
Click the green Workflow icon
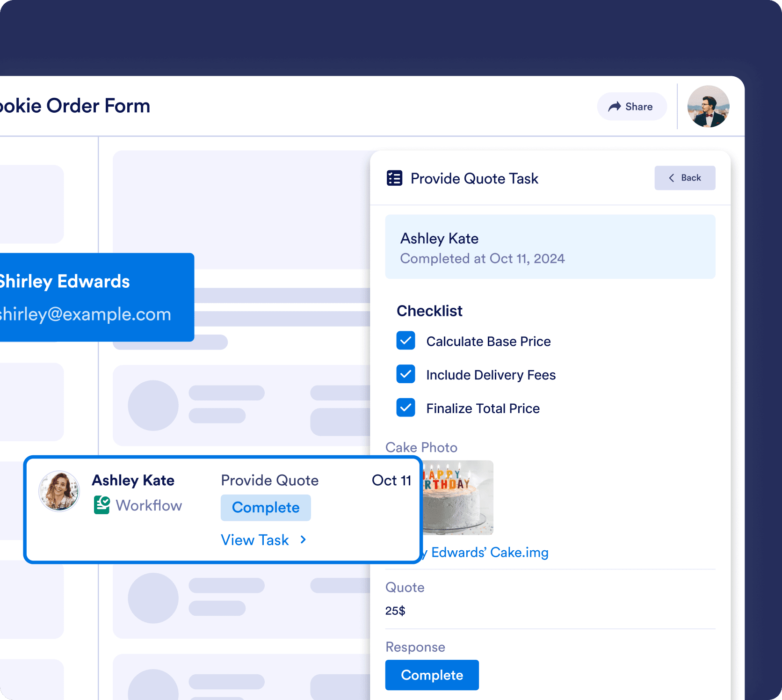point(101,505)
